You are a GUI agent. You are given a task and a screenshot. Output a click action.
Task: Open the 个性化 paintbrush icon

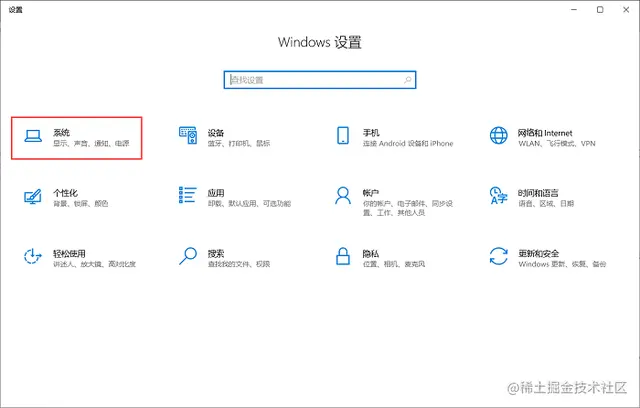pyautogui.click(x=33, y=196)
